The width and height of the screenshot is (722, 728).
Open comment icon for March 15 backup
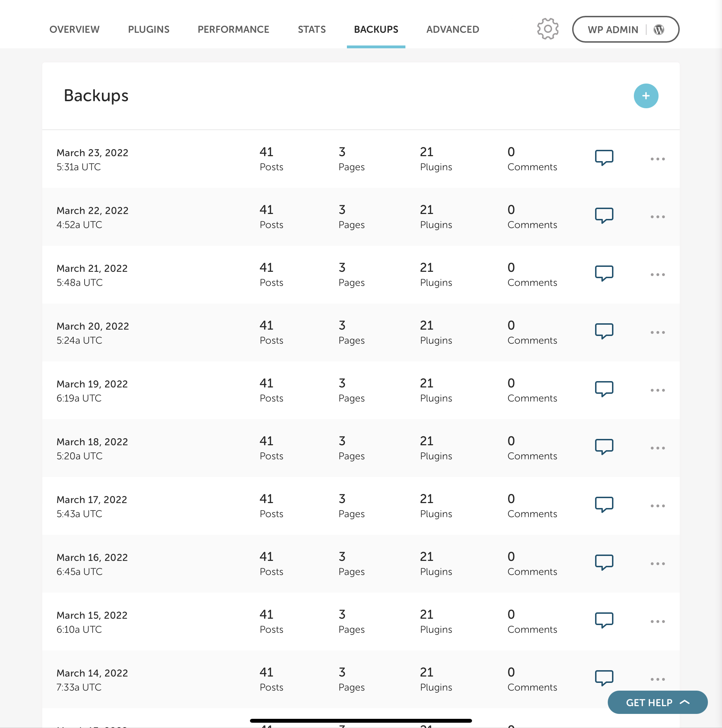[604, 620]
